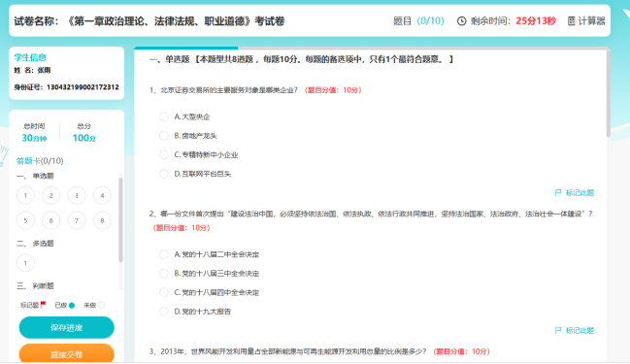Click the ID number 130432199002172312
This screenshot has height=364, width=630.
tap(83, 87)
